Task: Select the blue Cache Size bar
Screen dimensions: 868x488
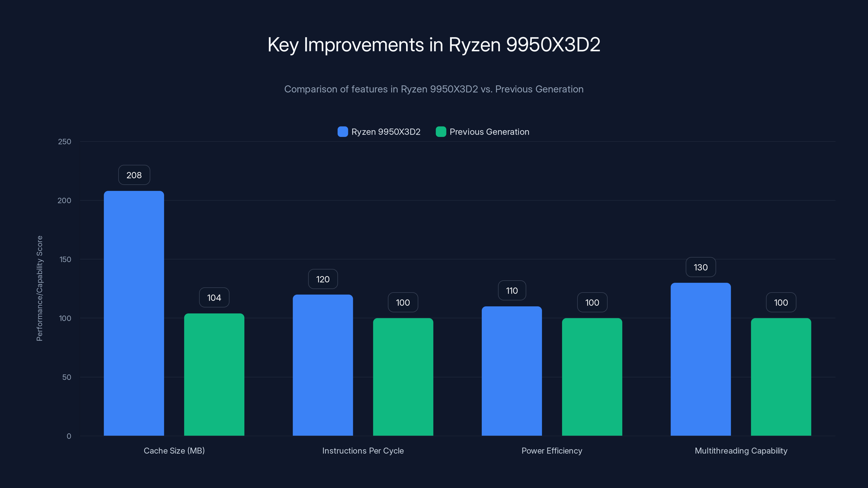Action: click(134, 313)
